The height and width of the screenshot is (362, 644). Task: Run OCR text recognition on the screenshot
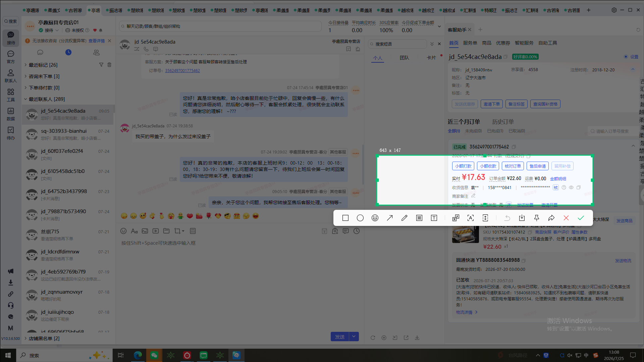click(x=471, y=218)
